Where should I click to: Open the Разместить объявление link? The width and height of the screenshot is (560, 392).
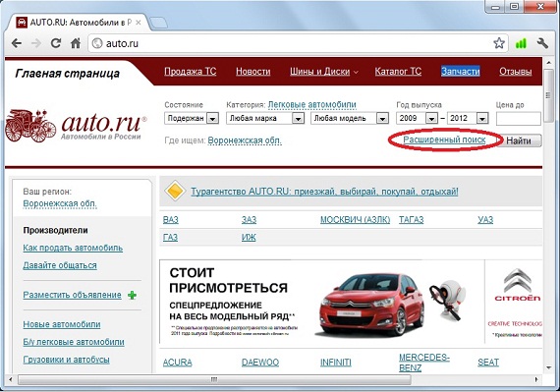(72, 295)
